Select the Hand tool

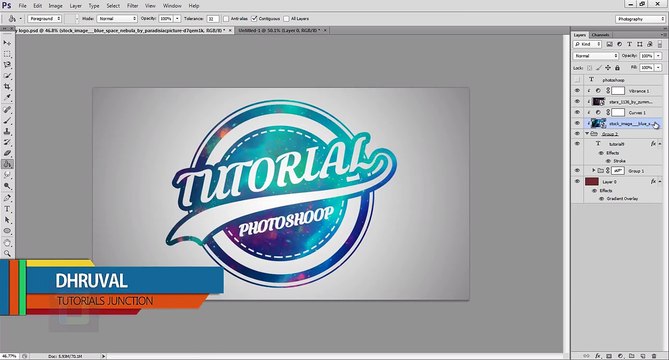pos(7,243)
